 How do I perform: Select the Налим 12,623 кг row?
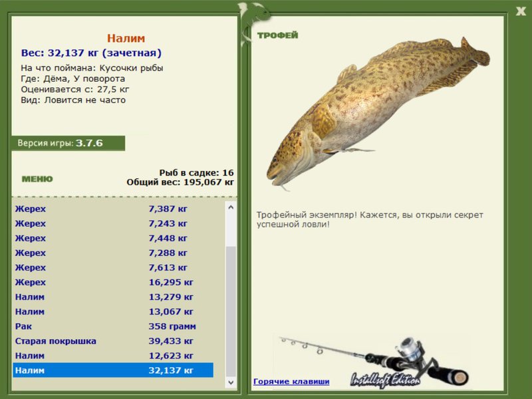(113, 356)
